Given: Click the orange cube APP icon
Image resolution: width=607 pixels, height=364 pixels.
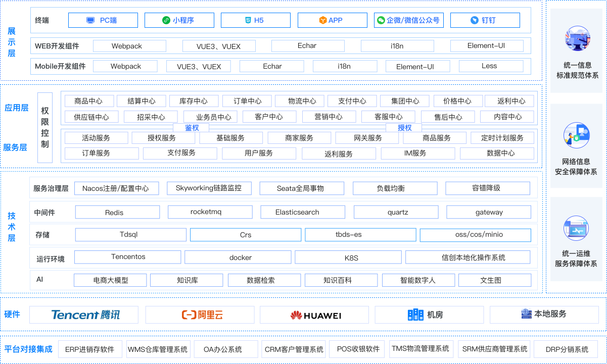Looking at the screenshot, I should pyautogui.click(x=322, y=20).
